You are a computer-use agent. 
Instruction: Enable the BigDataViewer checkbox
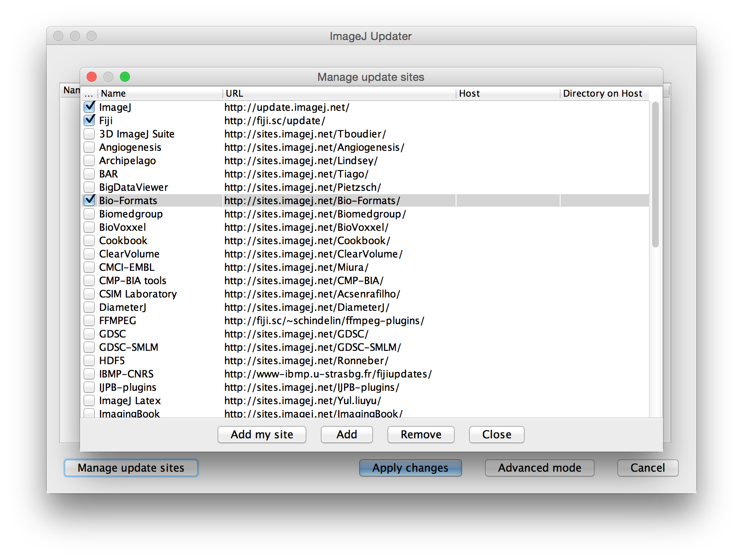coord(89,187)
